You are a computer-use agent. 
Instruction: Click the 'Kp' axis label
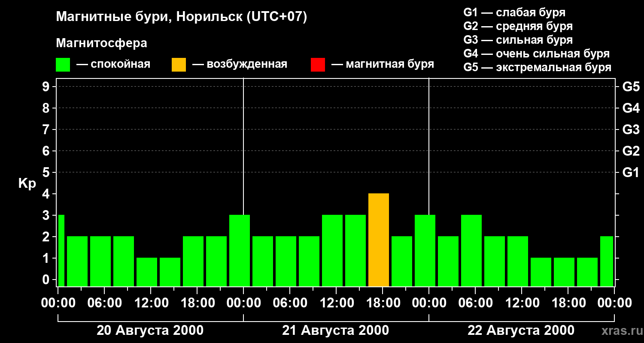pyautogui.click(x=27, y=184)
